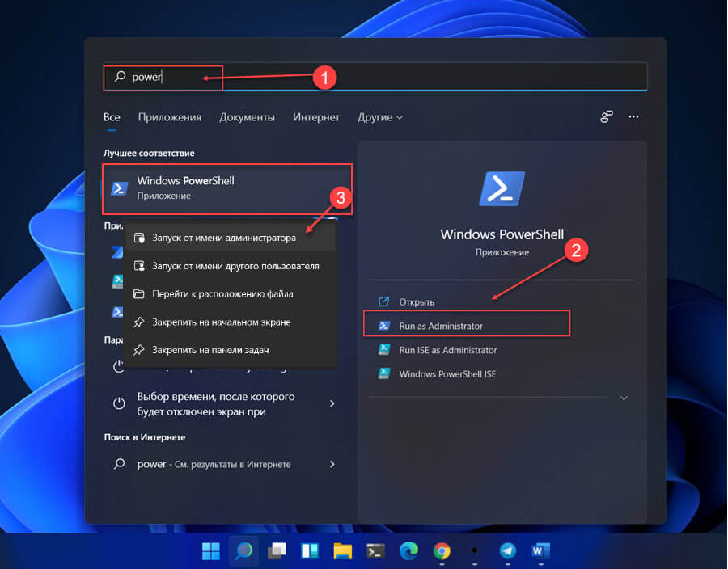Click the account/feedback icon near tabs
This screenshot has width=728, height=569.
coord(607,116)
